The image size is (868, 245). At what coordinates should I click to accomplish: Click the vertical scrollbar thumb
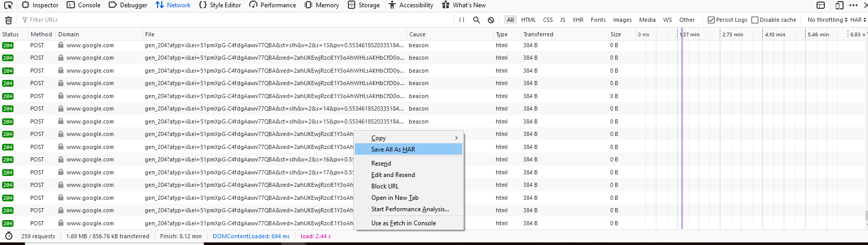(865, 215)
